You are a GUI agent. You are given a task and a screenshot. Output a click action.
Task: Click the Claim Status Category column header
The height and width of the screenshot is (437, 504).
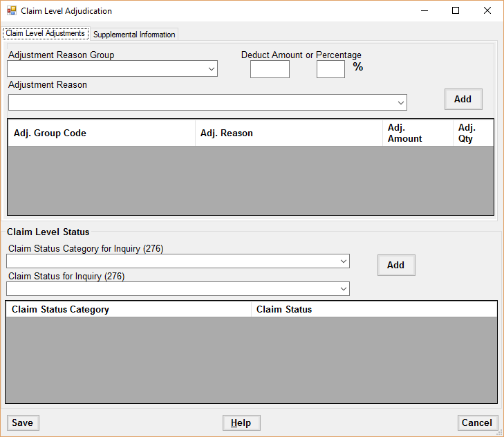[128, 309]
